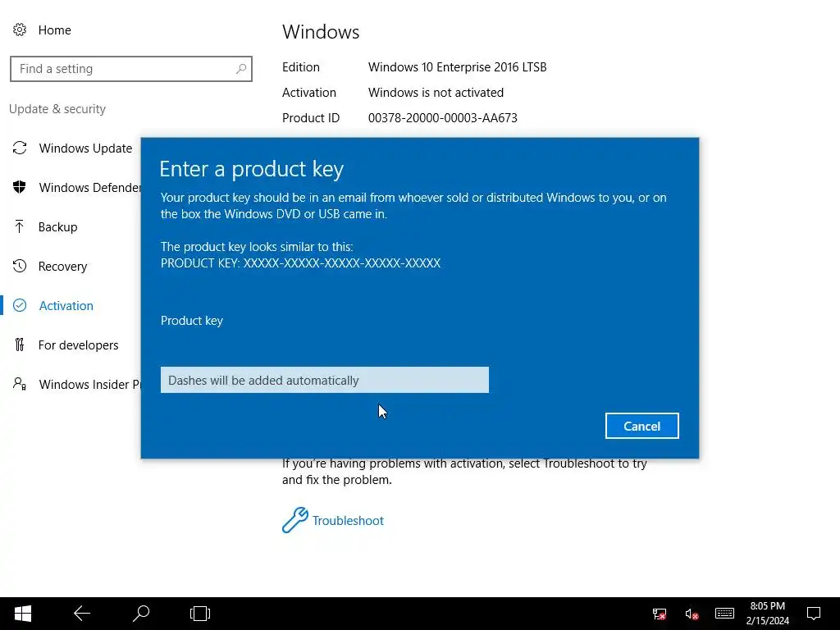Screen dimensions: 840x630
Task: Open the Action Center notification icon
Action: (814, 614)
